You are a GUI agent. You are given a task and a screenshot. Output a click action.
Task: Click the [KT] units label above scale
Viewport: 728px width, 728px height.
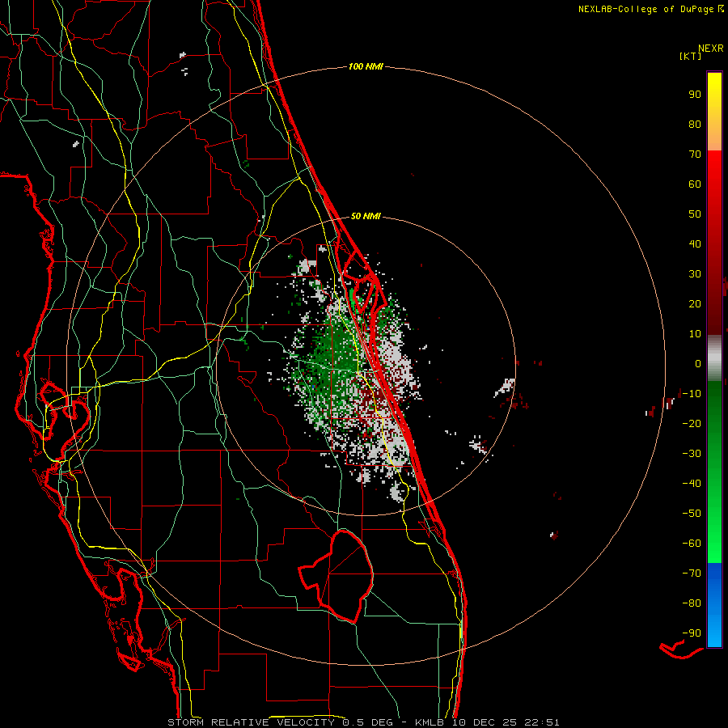coord(691,56)
